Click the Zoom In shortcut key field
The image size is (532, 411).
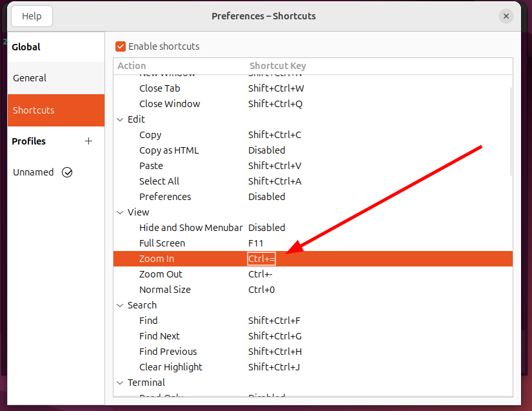point(262,259)
